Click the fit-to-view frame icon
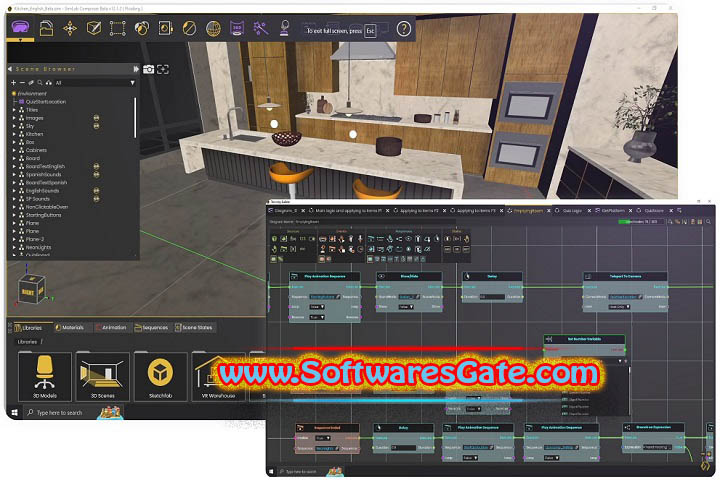Image resolution: width=720 pixels, height=480 pixels. 163,69
